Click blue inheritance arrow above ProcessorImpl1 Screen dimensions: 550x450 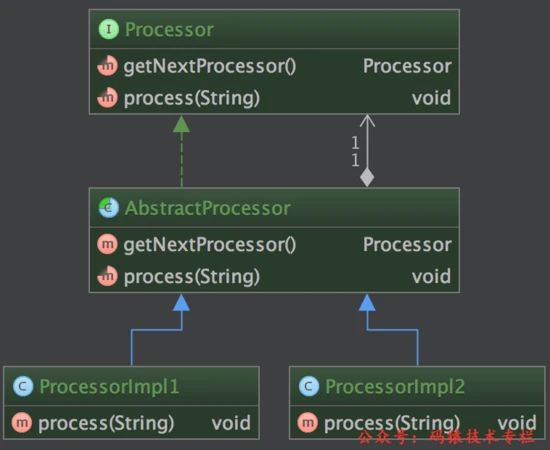pos(181,303)
